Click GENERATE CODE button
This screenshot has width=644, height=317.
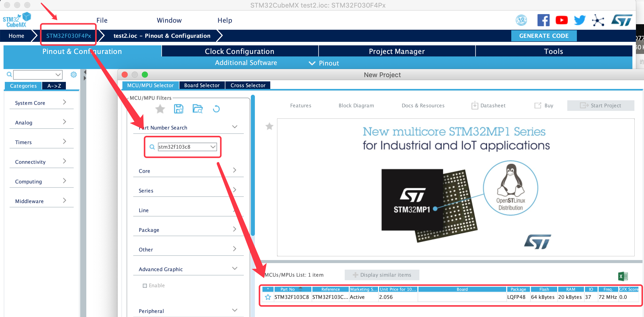[544, 36]
